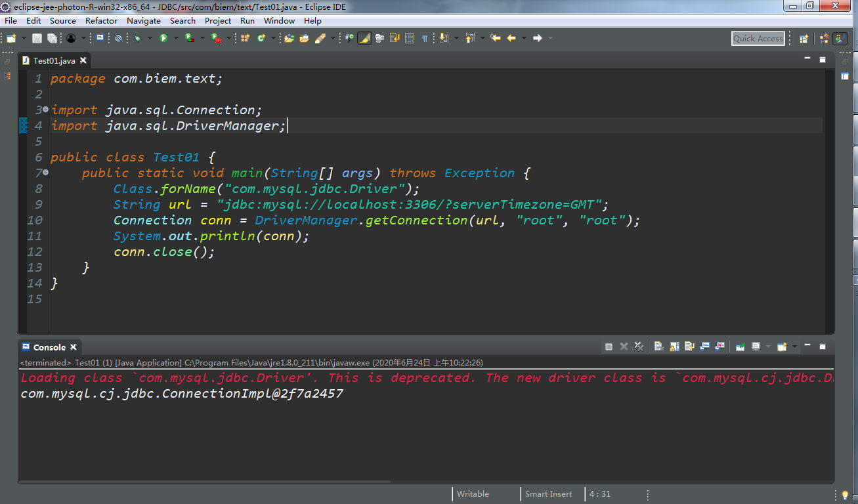858x504 pixels.
Task: Click the Smart Insert status entry
Action: coord(548,494)
